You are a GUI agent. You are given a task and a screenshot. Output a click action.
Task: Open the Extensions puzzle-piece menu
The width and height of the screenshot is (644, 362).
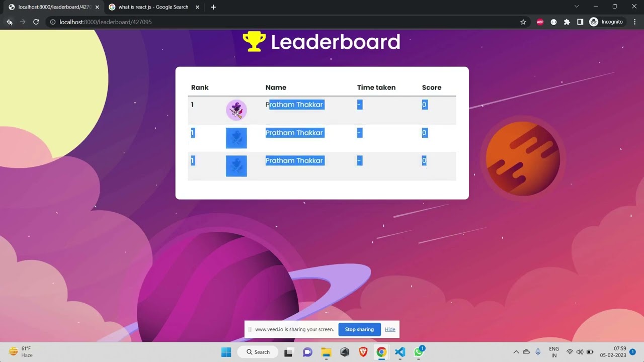pos(567,22)
